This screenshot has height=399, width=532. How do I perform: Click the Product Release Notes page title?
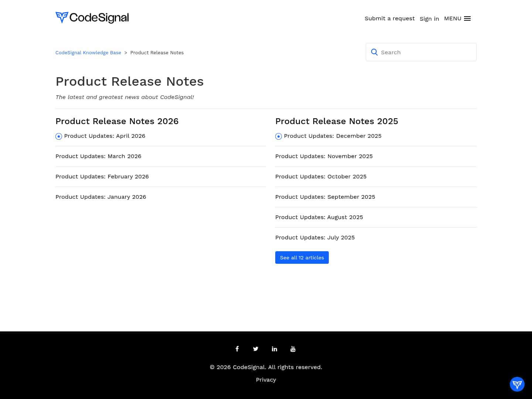(x=130, y=81)
